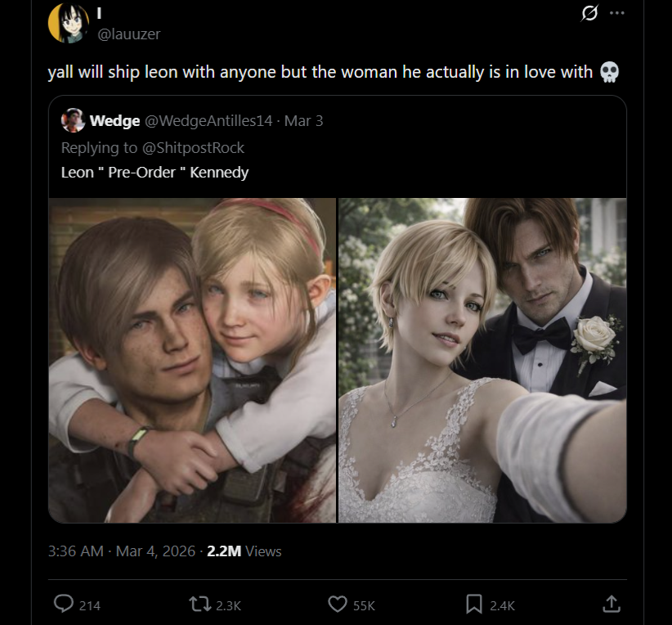Like the post with heart icon
Viewport: 672px width, 625px height.
338,605
